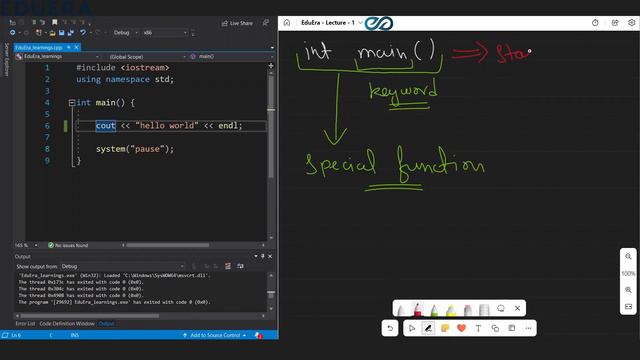This screenshot has width=640, height=360.
Task: Add a sticky note to whiteboard
Action: point(445,328)
